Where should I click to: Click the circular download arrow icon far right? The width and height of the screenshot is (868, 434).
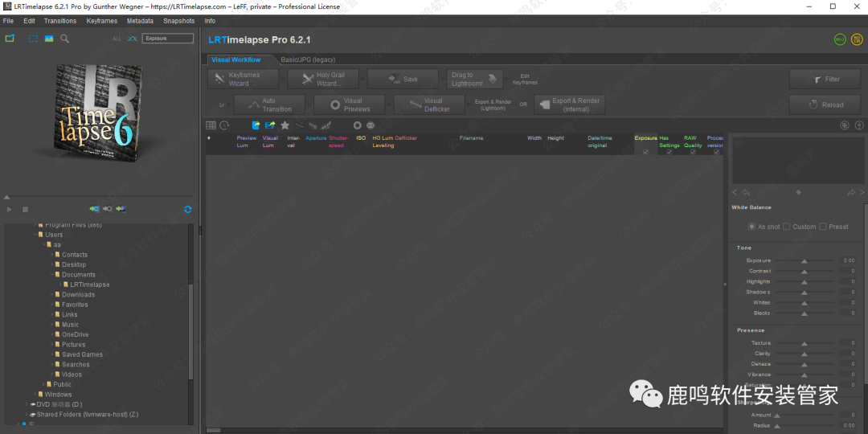pos(859,125)
